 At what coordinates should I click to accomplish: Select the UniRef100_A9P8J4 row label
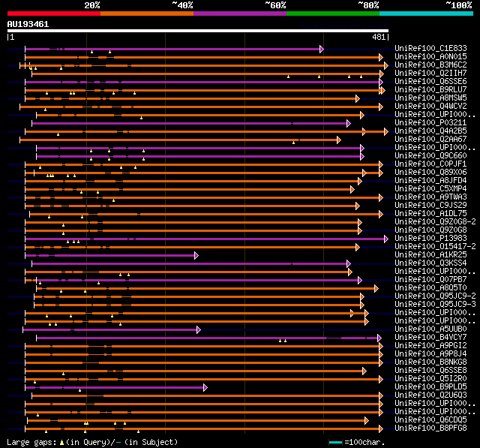(x=430, y=354)
